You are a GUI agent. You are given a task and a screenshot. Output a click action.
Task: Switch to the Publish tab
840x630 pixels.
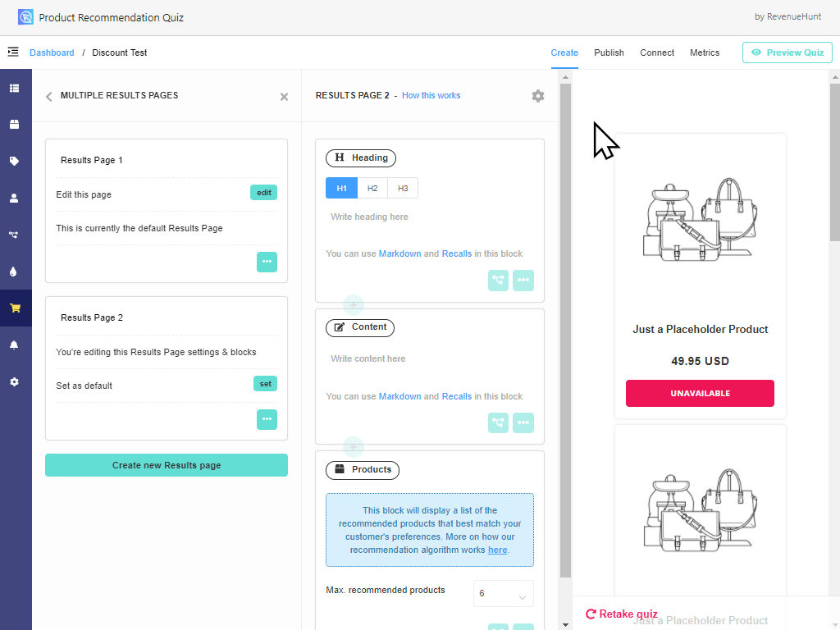click(x=609, y=52)
